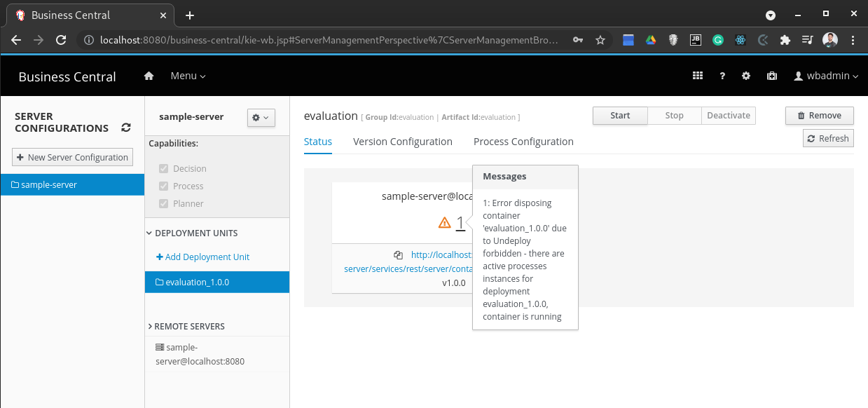
Task: Click Add Deployment Unit link
Action: [203, 257]
